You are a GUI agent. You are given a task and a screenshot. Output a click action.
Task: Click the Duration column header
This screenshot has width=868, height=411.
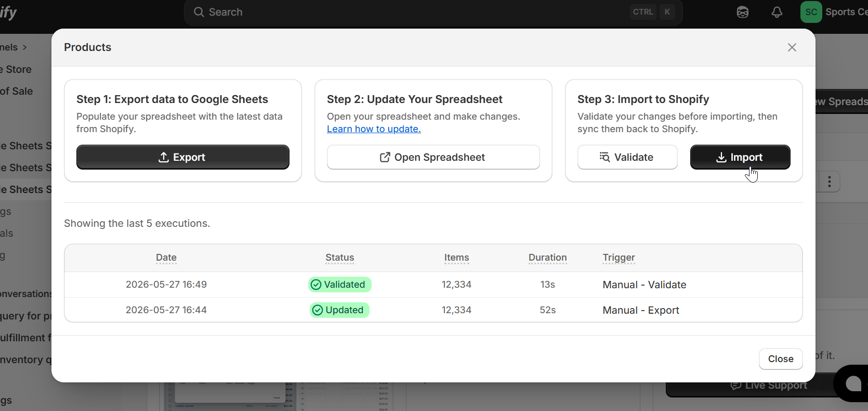point(548,258)
